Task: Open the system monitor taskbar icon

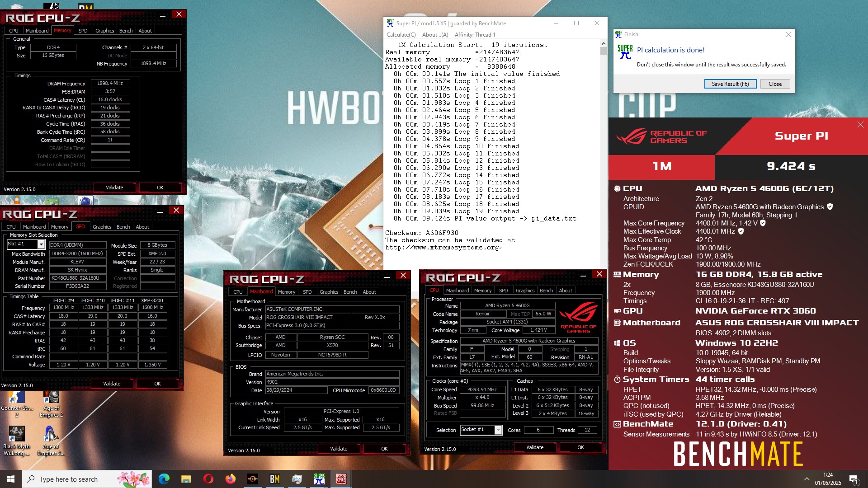Action: [297, 479]
